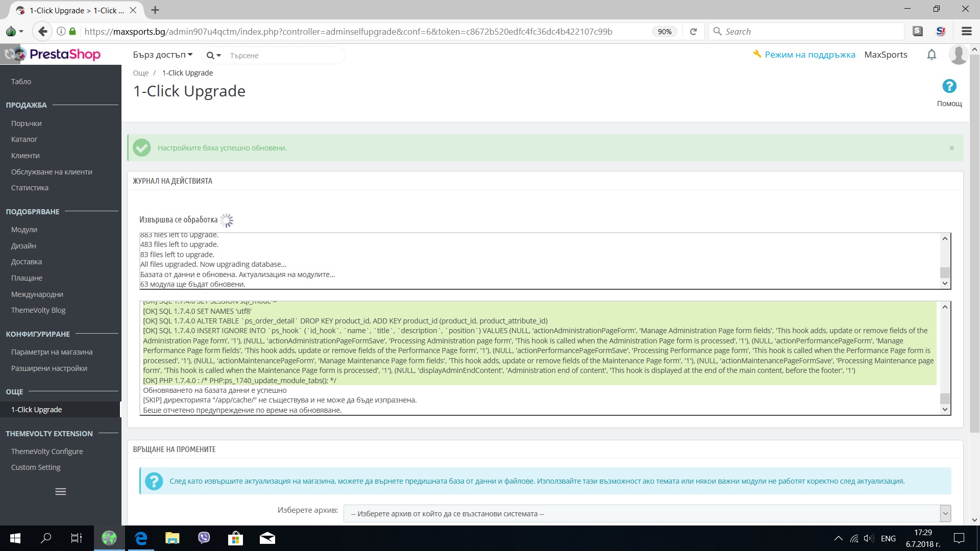980x551 pixels.
Task: Click the Режим на поддръжка link
Action: [809, 55]
